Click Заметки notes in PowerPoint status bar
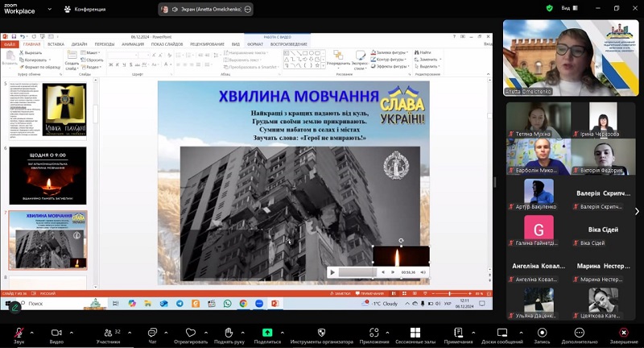 point(340,293)
